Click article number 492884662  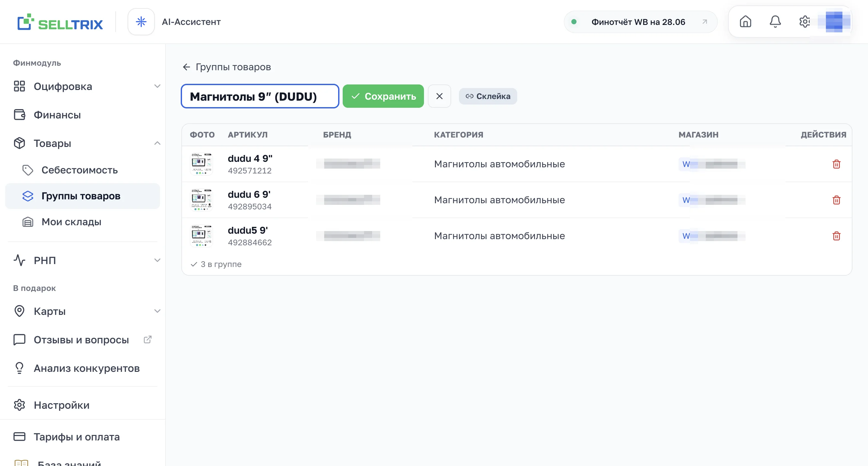coord(250,242)
